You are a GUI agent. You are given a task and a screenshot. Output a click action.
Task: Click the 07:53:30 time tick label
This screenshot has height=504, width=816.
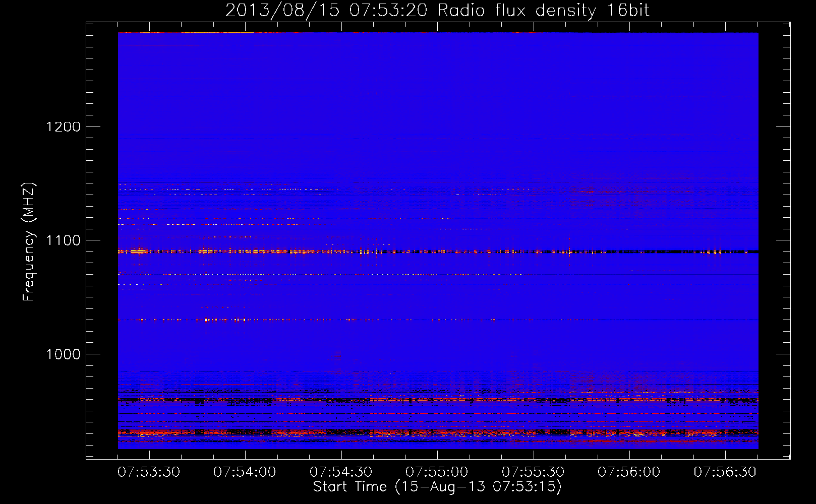(149, 472)
